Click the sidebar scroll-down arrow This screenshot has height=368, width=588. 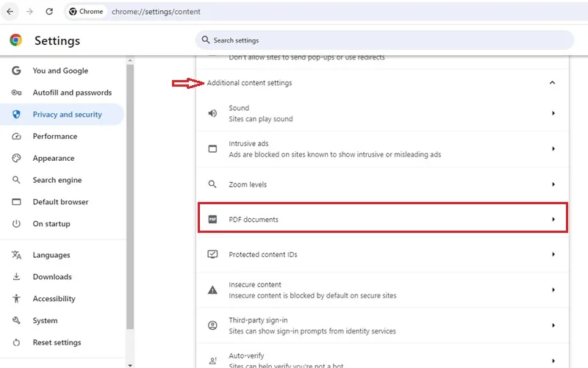(130, 365)
